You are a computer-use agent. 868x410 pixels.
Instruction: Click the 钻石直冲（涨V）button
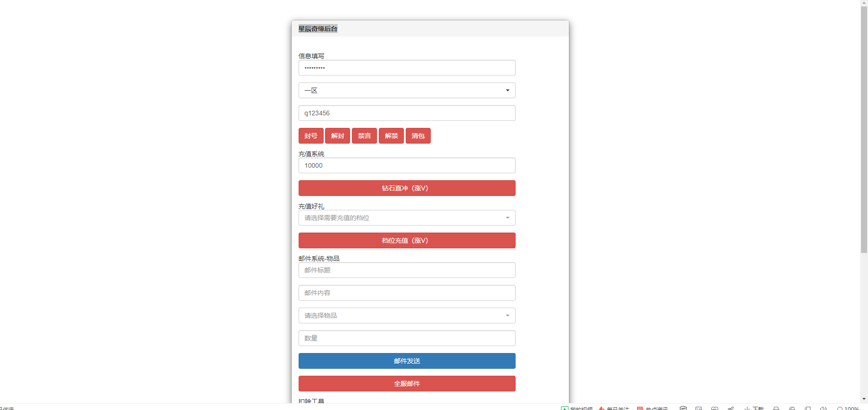(407, 188)
